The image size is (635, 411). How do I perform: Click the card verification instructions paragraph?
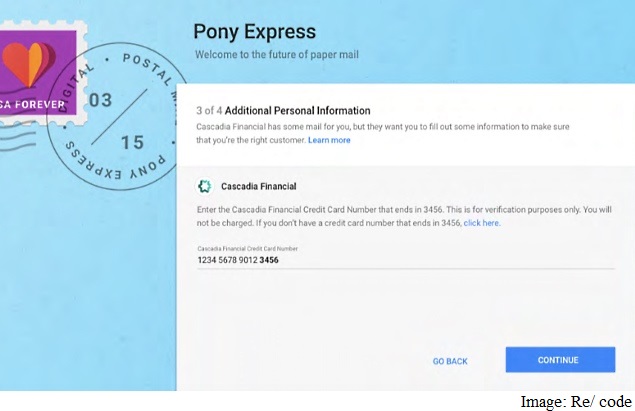[404, 216]
